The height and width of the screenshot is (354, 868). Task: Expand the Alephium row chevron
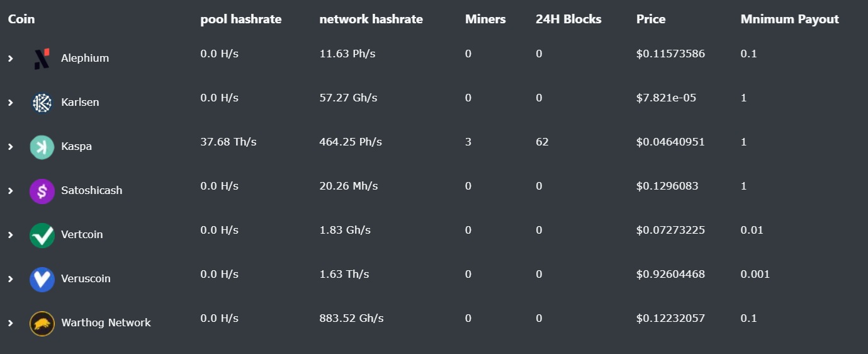click(11, 59)
